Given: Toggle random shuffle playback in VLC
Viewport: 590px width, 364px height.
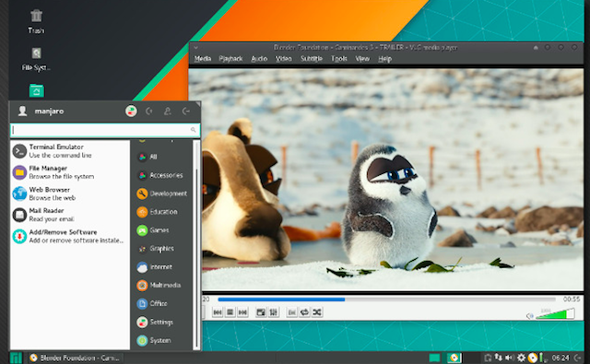Looking at the screenshot, I should point(317,312).
